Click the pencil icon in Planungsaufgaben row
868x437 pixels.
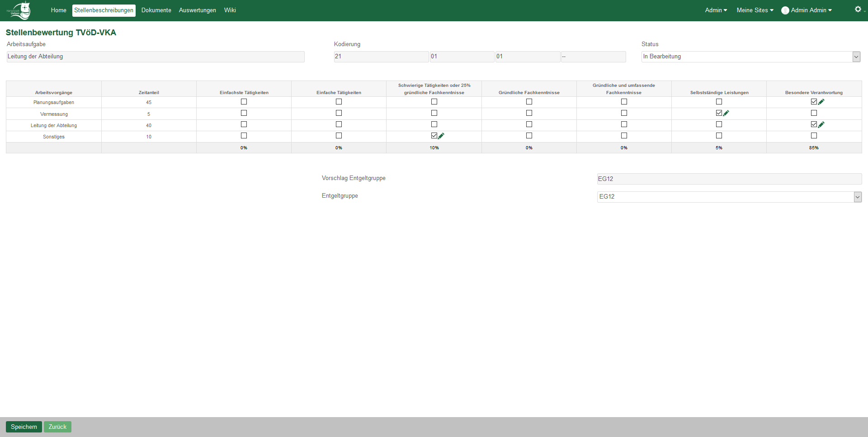coord(821,102)
